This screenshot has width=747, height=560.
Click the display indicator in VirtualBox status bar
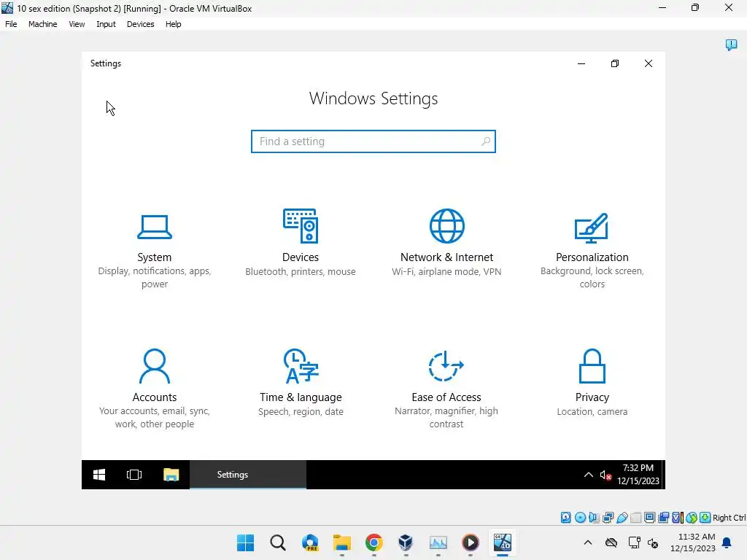pos(649,518)
